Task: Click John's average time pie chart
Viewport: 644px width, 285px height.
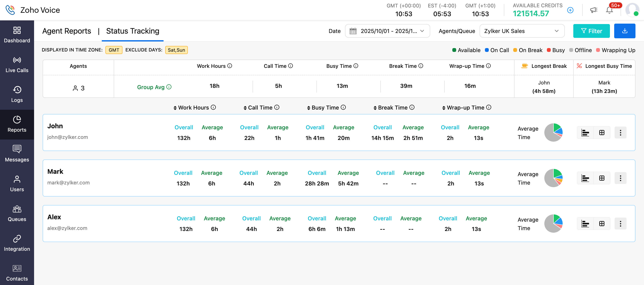Action: (553, 133)
